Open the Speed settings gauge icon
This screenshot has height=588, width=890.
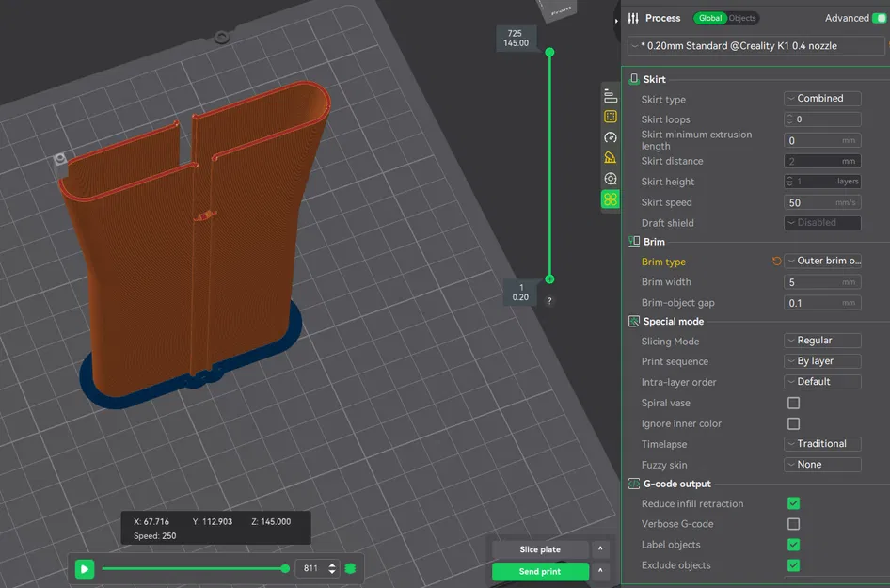[x=611, y=137]
